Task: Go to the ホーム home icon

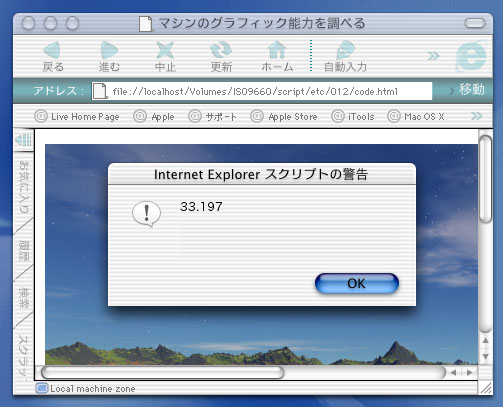Action: 277,50
